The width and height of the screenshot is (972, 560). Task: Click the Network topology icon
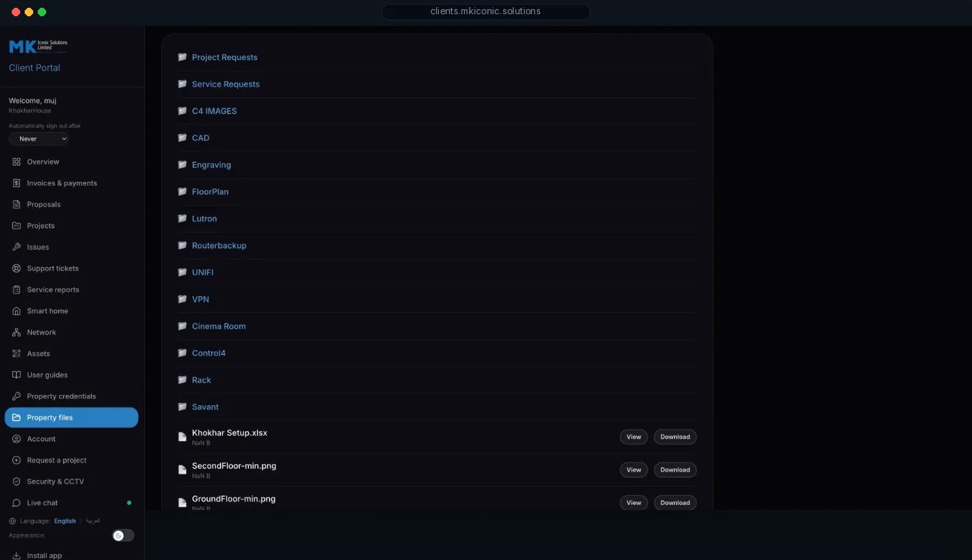(16, 333)
